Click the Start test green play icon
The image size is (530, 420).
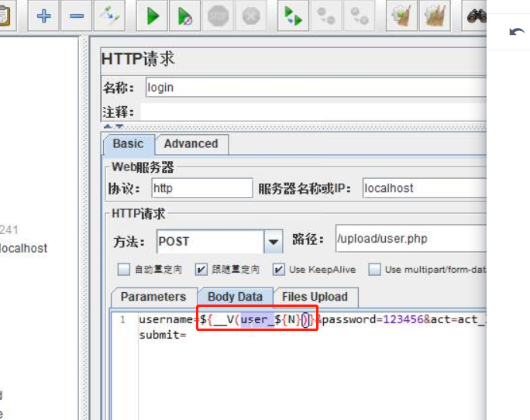click(153, 15)
